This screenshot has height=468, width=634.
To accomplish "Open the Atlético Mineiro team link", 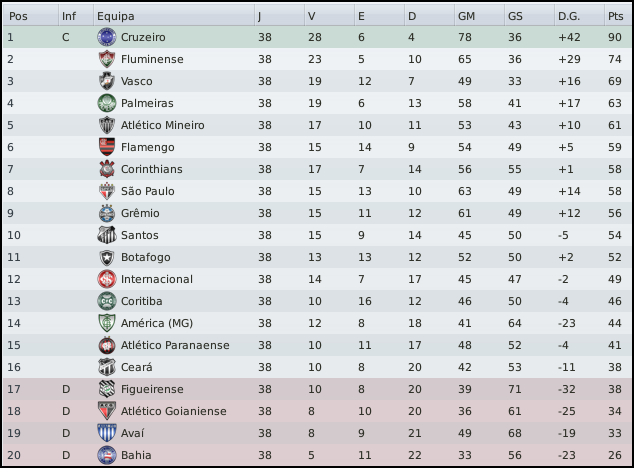I will coord(163,125).
